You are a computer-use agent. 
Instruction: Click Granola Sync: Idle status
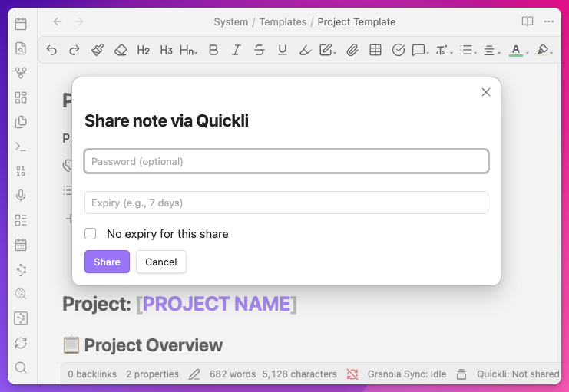point(407,374)
